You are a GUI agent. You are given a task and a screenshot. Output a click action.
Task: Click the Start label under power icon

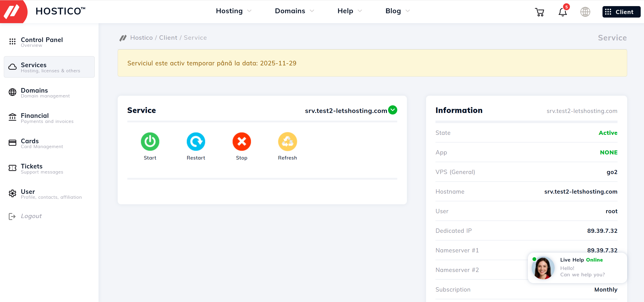[150, 158]
